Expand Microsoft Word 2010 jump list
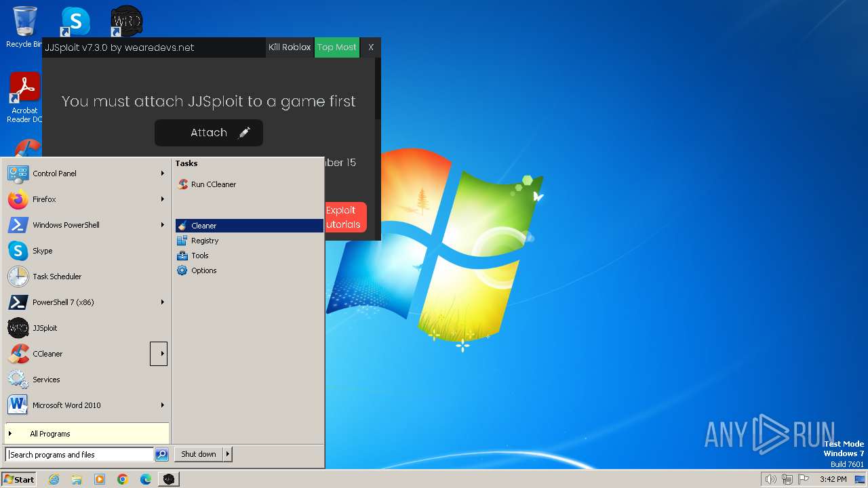This screenshot has width=868, height=488. tap(162, 405)
